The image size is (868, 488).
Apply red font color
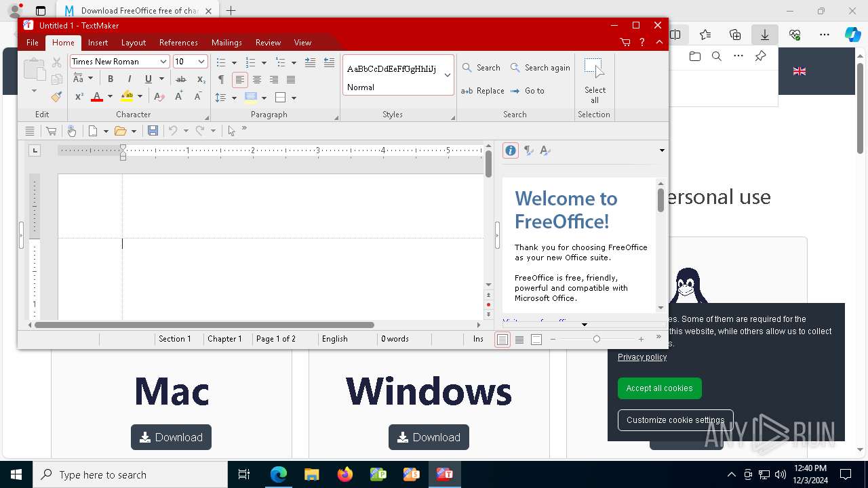pos(96,97)
